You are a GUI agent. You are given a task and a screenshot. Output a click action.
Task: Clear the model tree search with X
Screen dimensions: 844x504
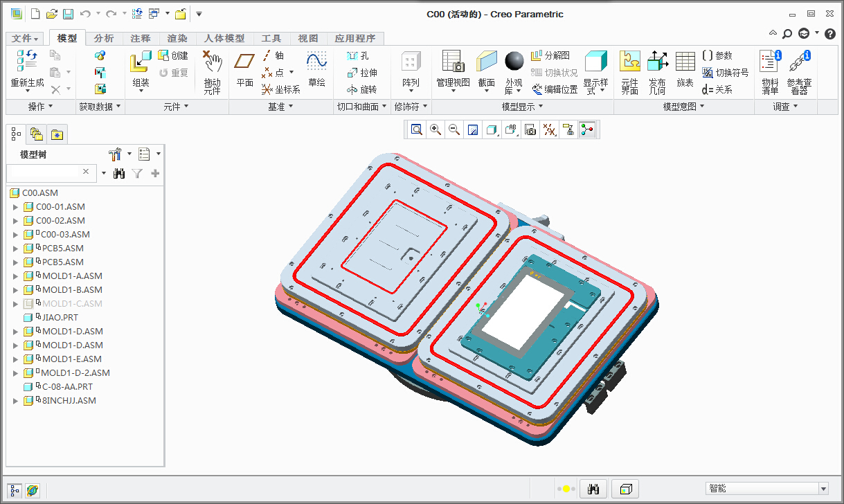pyautogui.click(x=86, y=172)
